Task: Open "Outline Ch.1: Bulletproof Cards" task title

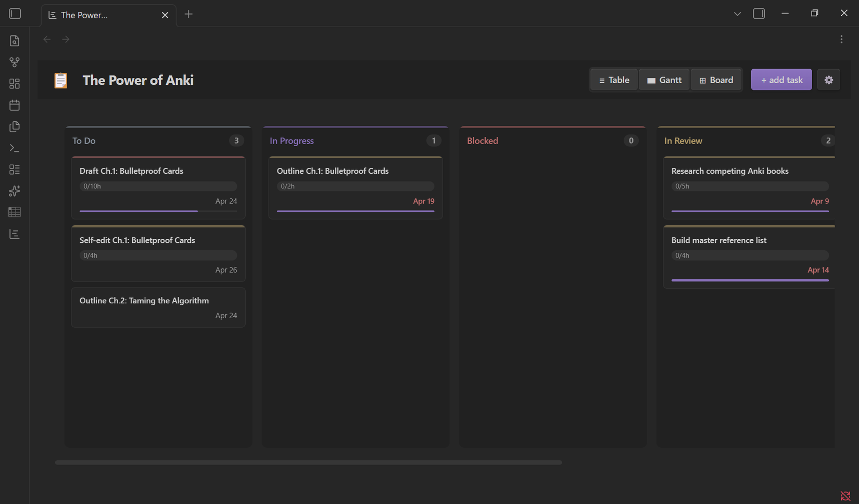Action: 333,171
